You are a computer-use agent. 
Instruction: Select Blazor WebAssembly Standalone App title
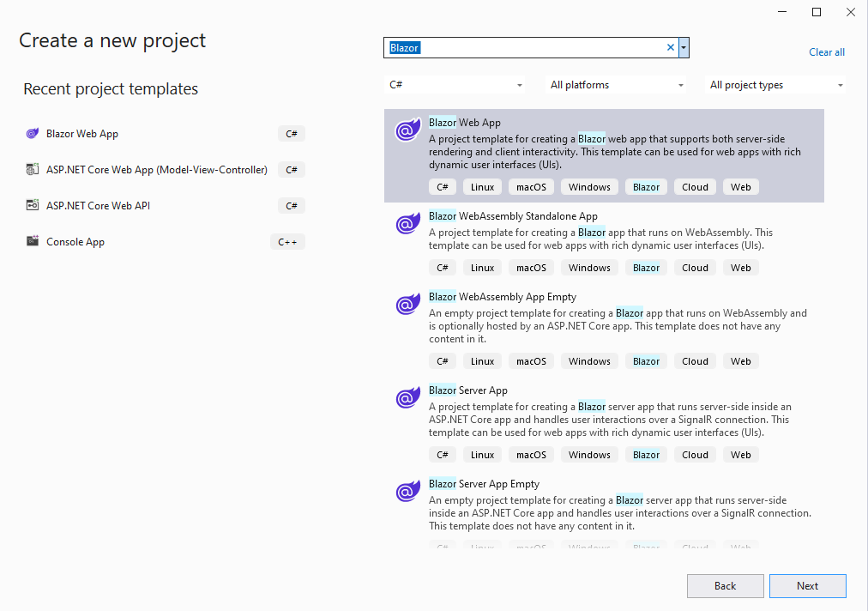tap(513, 216)
